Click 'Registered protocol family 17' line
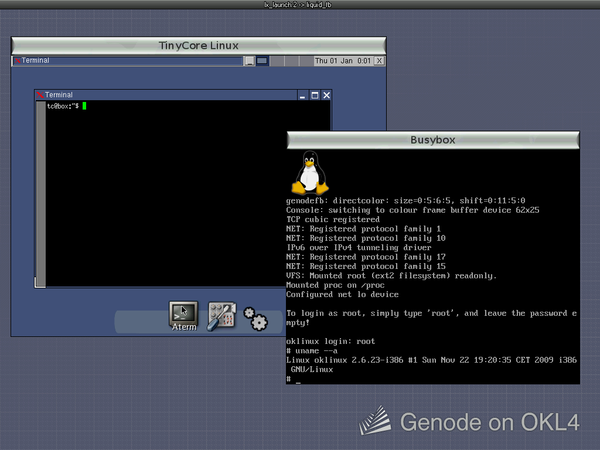The width and height of the screenshot is (600, 450). tap(366, 257)
